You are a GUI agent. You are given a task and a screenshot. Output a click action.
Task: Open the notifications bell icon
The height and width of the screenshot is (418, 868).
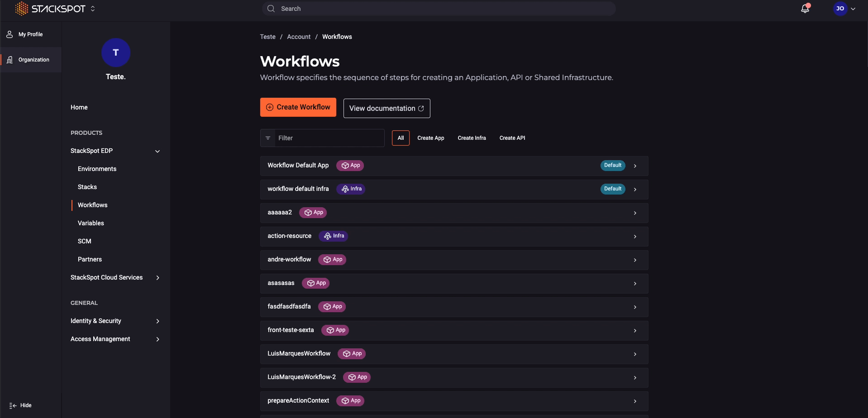[x=805, y=9]
